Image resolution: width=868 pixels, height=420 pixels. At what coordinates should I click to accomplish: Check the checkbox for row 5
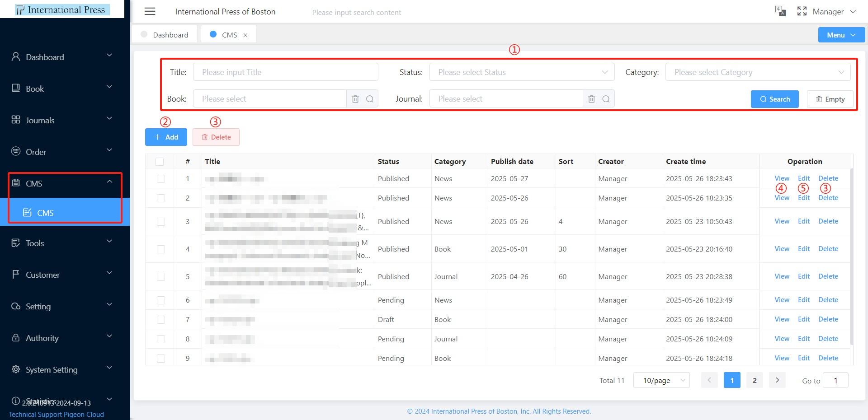(161, 277)
